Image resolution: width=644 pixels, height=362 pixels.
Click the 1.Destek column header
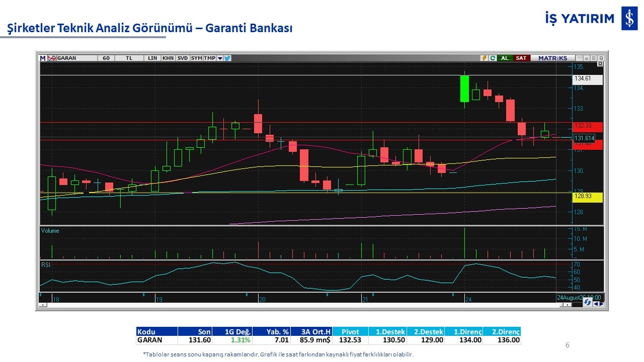(x=387, y=331)
